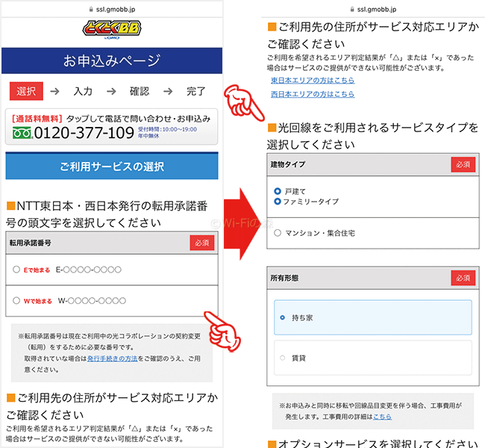Choose 戸建て building type
485x448 pixels.
coord(278,191)
